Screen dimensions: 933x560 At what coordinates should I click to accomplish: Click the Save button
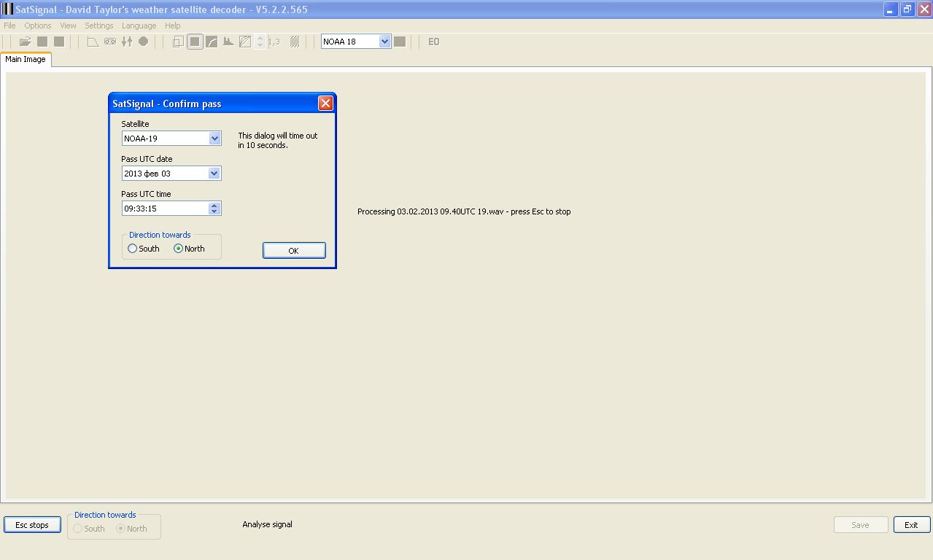(x=861, y=525)
